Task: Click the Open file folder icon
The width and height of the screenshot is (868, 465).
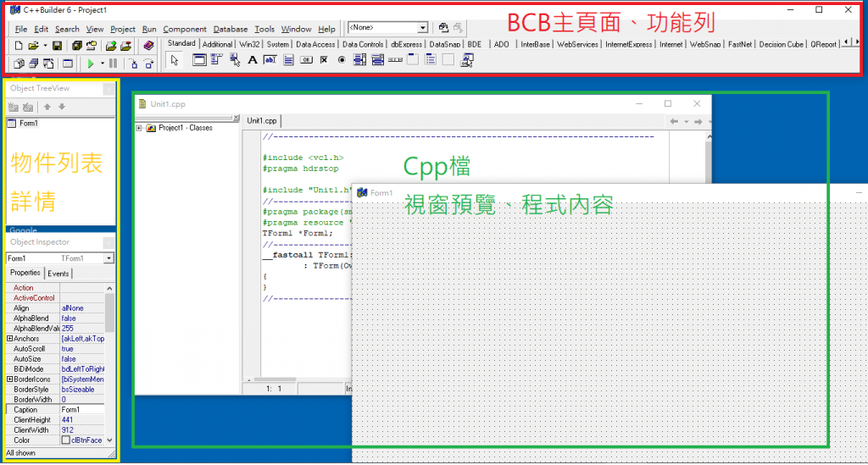Action: (33, 46)
